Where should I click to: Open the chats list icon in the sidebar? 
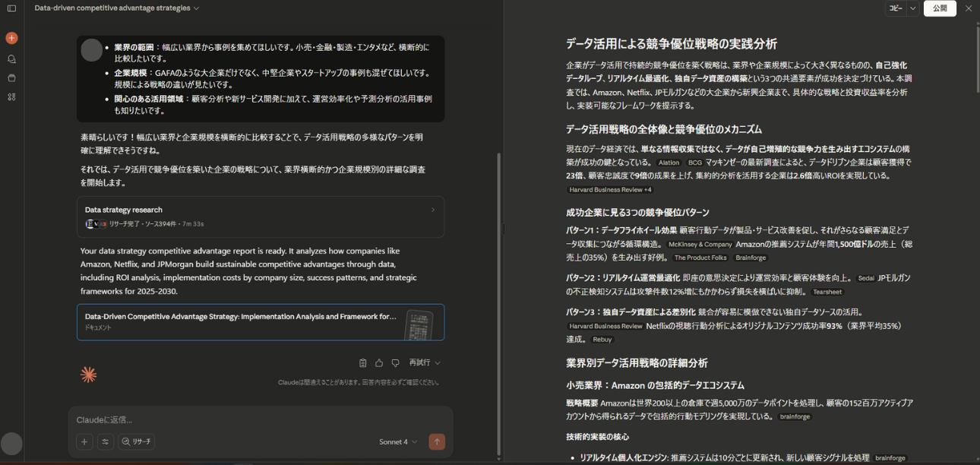pos(11,59)
